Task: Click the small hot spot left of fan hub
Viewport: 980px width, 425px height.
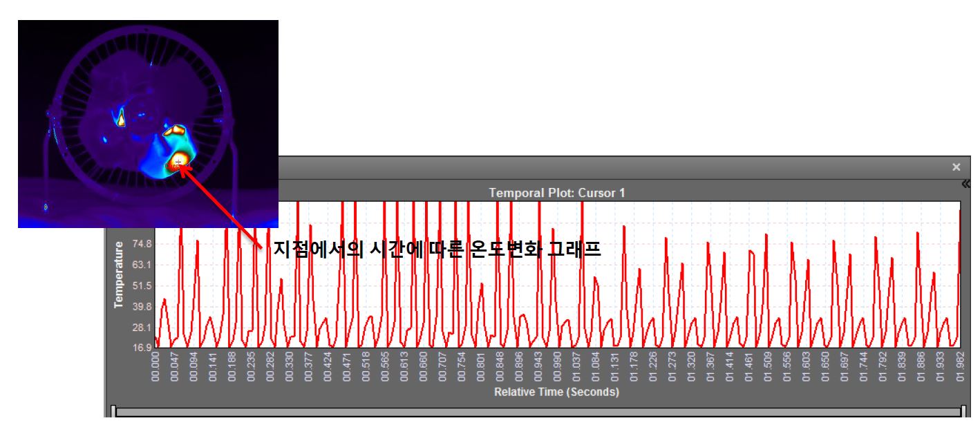Action: 120,120
